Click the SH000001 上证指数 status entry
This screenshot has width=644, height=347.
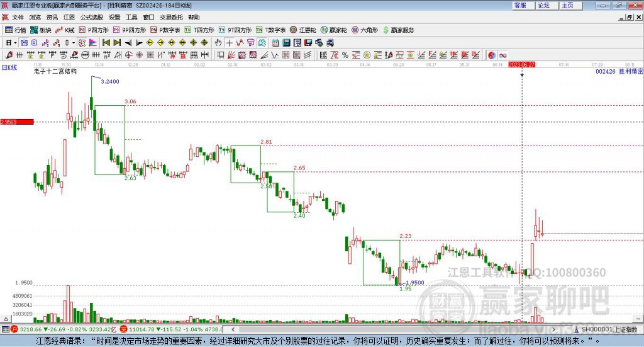coord(609,329)
